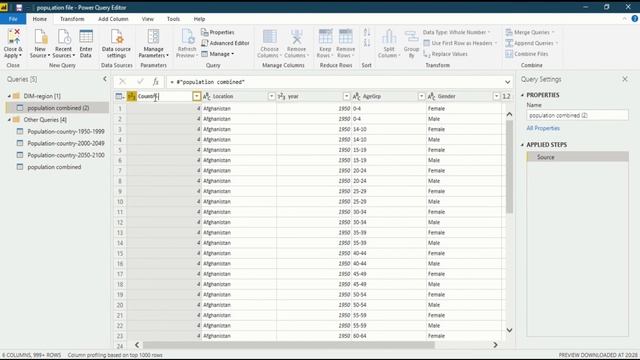Click the Enter Data icon
Screen dimensions: 640x360
tap(86, 37)
